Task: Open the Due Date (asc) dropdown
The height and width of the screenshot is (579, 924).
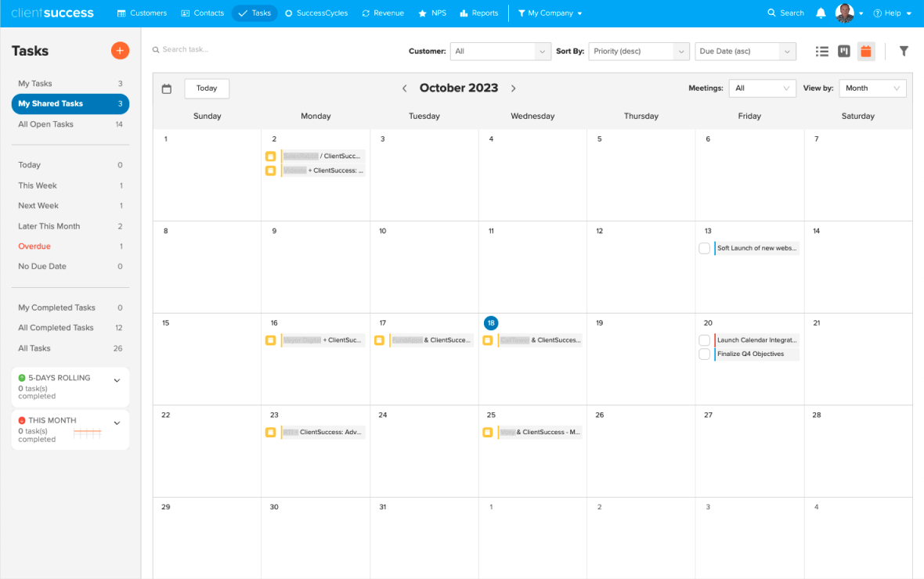Action: (x=745, y=51)
